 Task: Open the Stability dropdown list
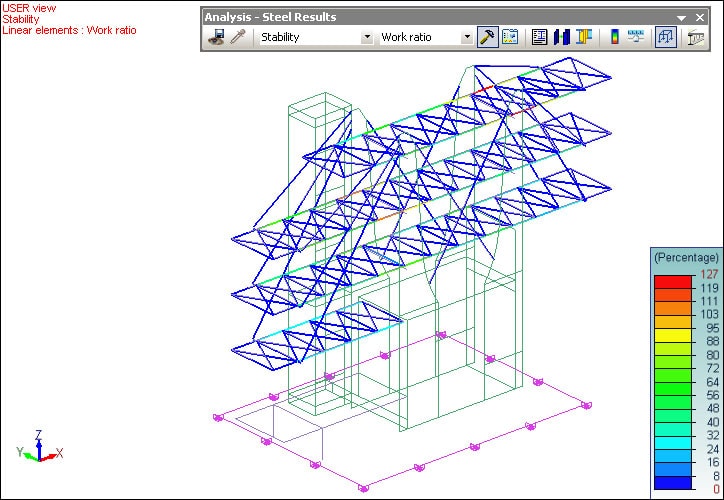367,37
